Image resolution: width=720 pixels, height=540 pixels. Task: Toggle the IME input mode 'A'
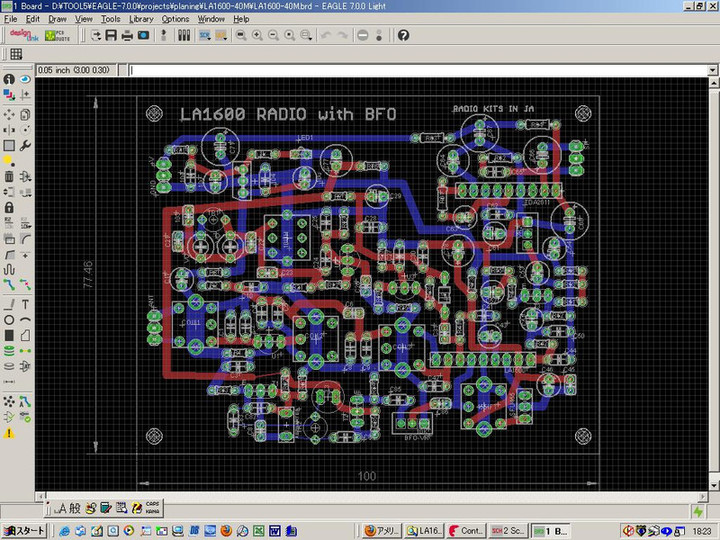62,507
